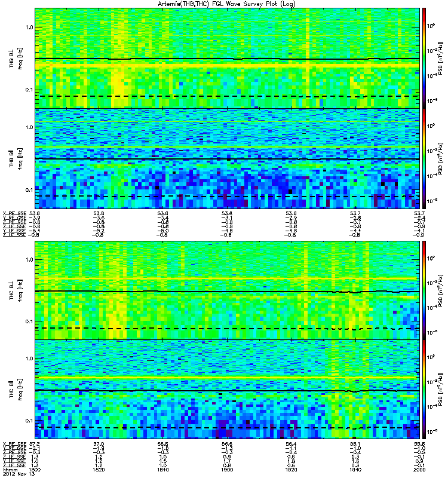Click the 0.1 frequency tick of the THB B-parallel panel
This screenshot has height=478, width=448.
29,189
